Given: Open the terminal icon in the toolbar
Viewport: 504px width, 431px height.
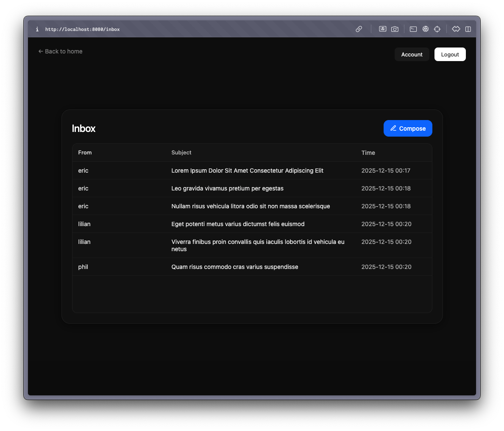Looking at the screenshot, I should (413, 29).
